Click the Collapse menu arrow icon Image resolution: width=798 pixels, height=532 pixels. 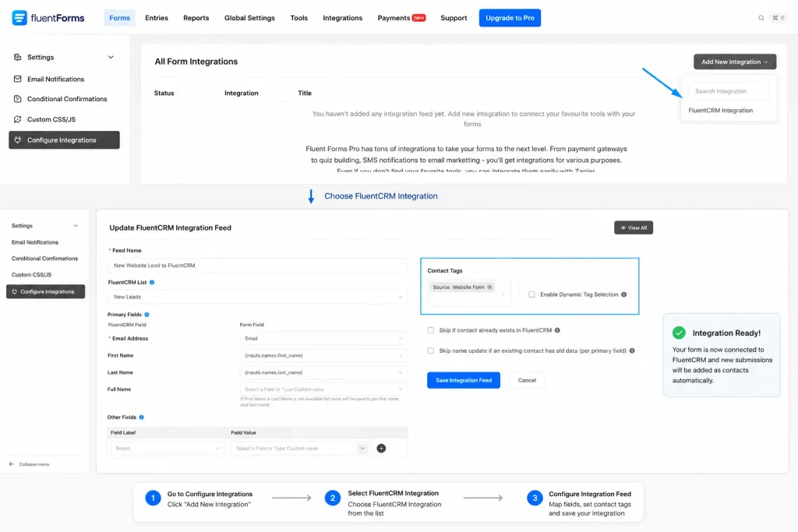12,464
